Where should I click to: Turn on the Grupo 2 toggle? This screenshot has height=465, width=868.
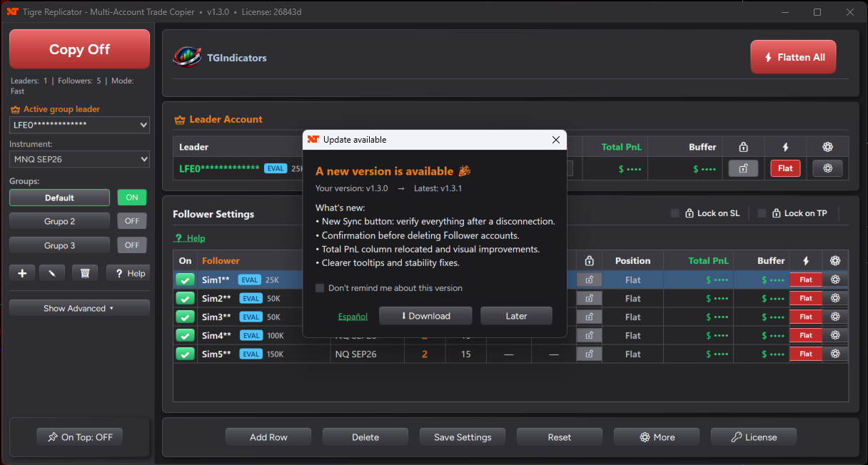[x=132, y=221]
